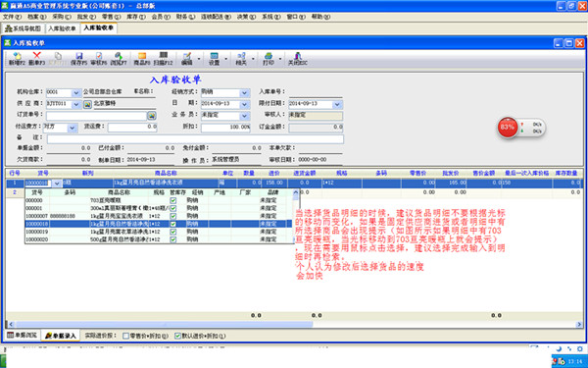Open the 库存 menu in the menu bar
Image resolution: width=588 pixels, height=368 pixels.
136,17
